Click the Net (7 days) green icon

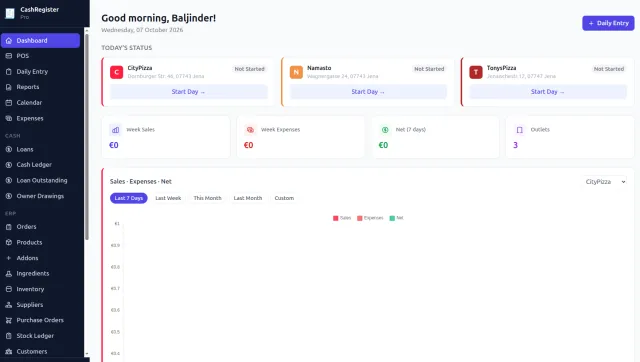pyautogui.click(x=385, y=130)
